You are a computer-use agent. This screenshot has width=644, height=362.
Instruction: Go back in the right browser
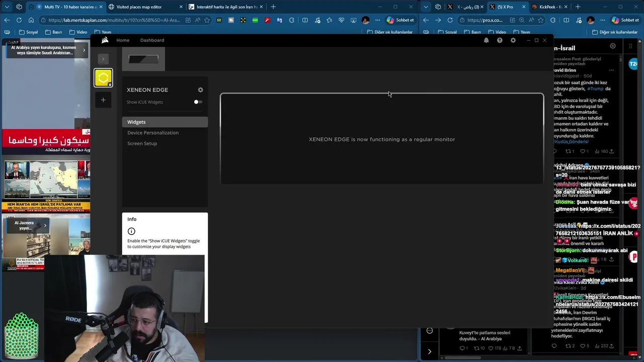point(426,20)
